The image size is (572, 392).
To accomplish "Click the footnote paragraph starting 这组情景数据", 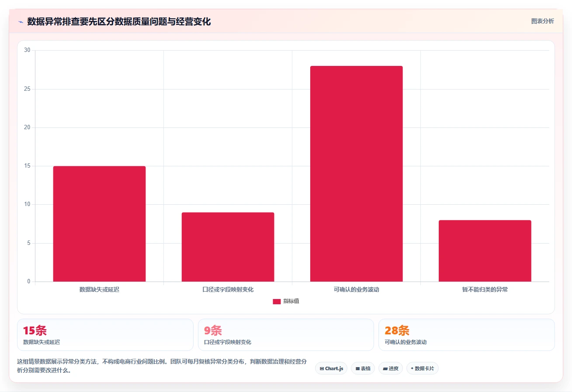I will coord(162,366).
